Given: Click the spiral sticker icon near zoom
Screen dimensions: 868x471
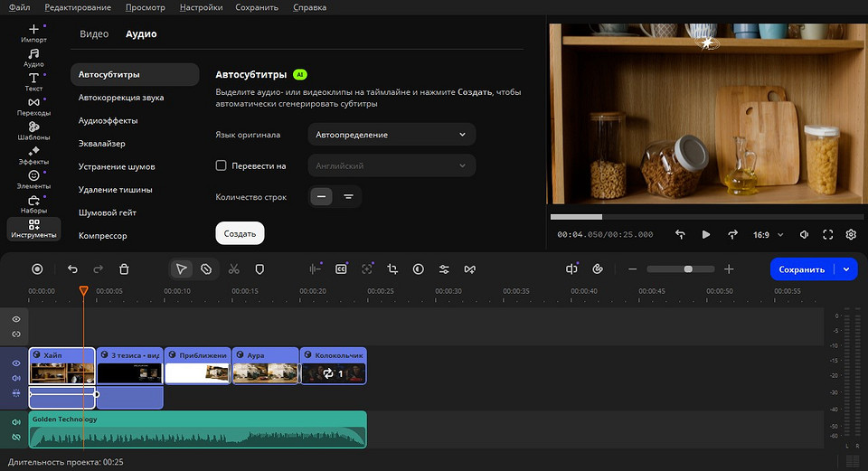Looking at the screenshot, I should click(598, 269).
